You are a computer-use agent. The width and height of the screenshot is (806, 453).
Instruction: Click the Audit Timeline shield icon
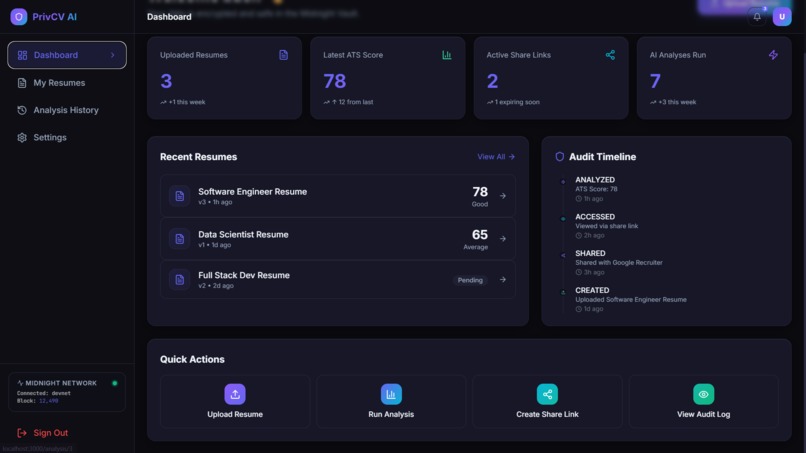[559, 157]
